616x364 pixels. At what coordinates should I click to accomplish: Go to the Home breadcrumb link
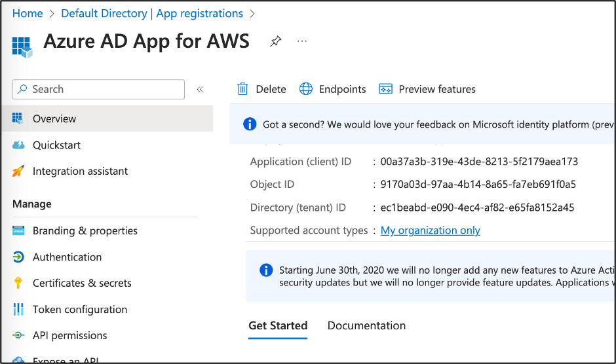click(x=28, y=13)
